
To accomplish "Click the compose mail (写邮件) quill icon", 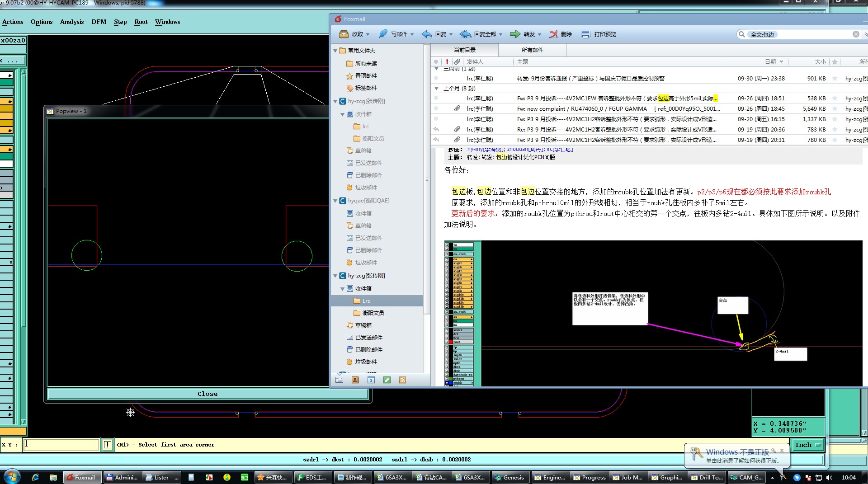I will tap(383, 34).
